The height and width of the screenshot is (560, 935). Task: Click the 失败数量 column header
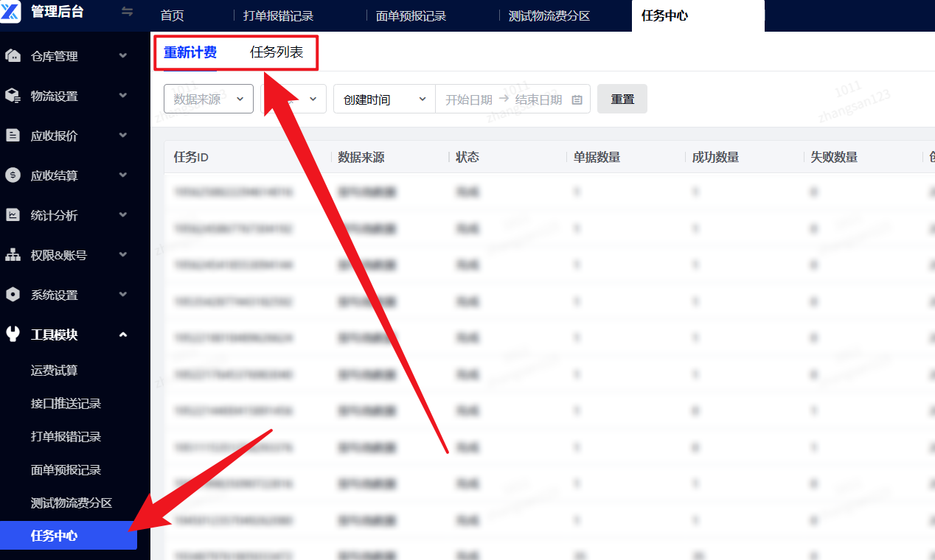coord(834,157)
